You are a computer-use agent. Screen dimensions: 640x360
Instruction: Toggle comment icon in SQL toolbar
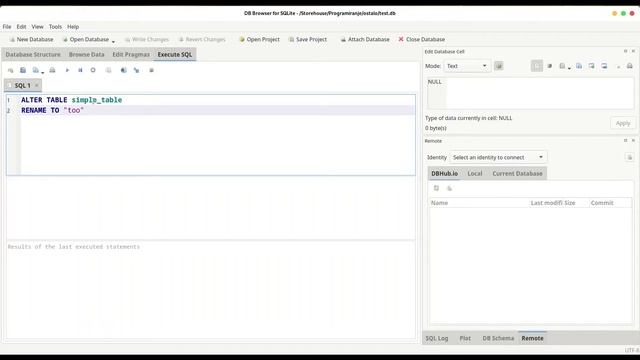pyautogui.click(x=151, y=70)
